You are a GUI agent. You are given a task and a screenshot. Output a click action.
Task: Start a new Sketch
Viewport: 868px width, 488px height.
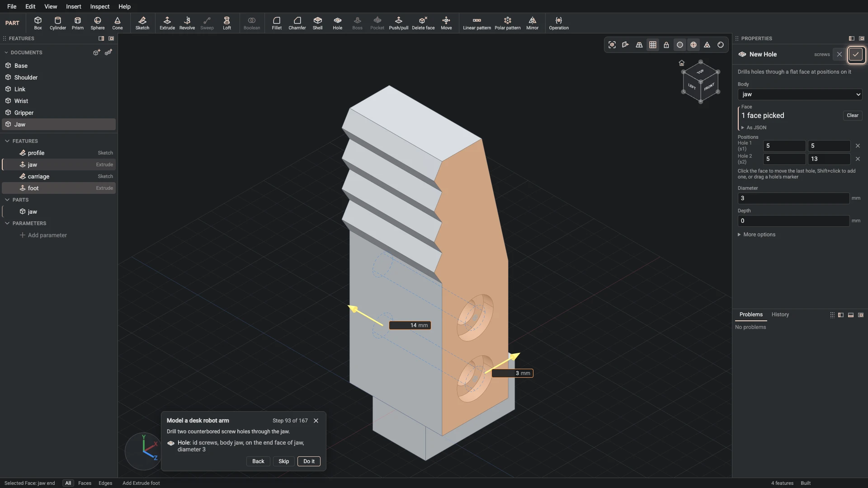[142, 23]
